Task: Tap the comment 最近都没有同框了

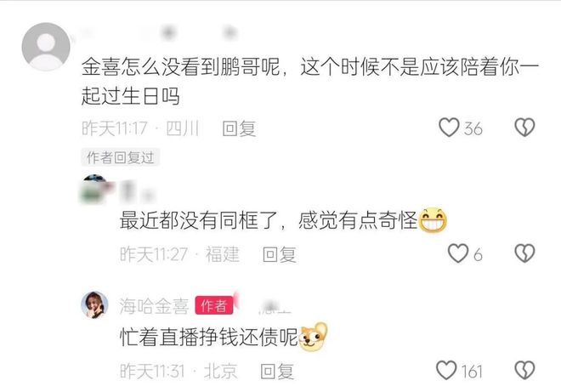Action: 283,220
